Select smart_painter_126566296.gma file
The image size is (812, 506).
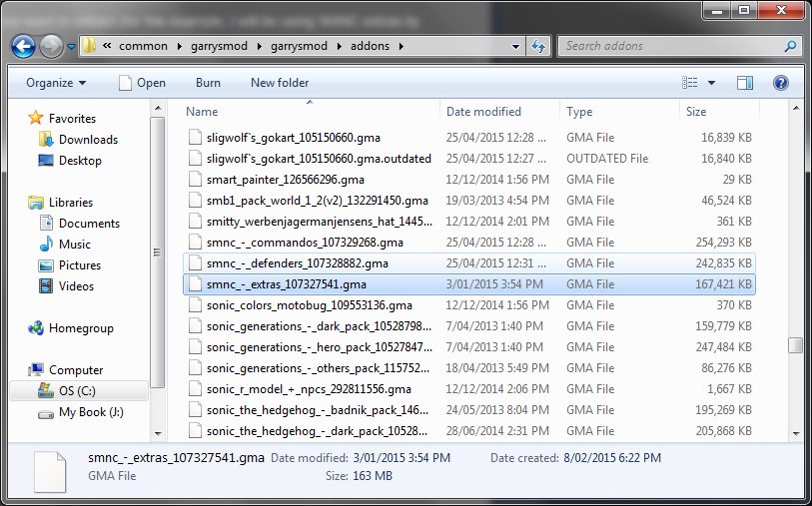click(x=469, y=180)
